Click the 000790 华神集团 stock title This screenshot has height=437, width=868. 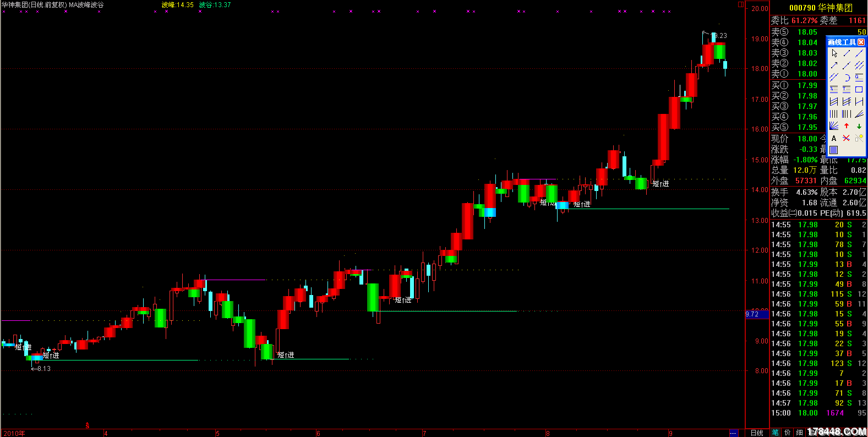tap(821, 8)
